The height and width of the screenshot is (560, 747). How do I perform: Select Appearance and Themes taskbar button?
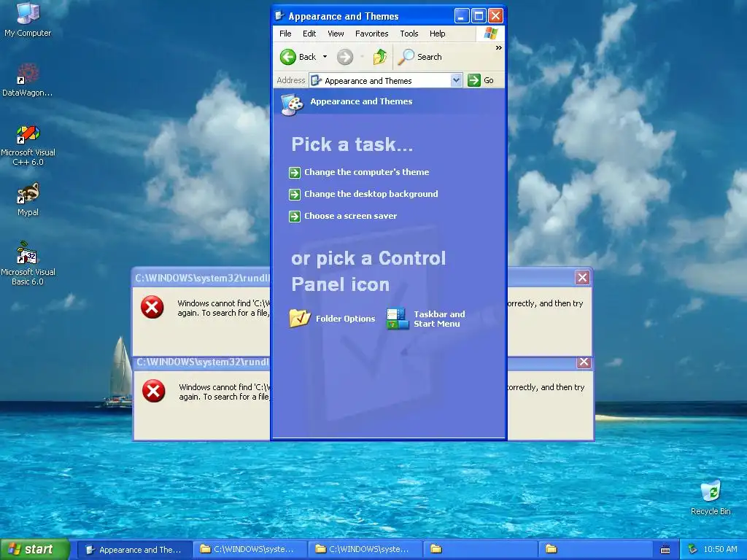tap(134, 550)
